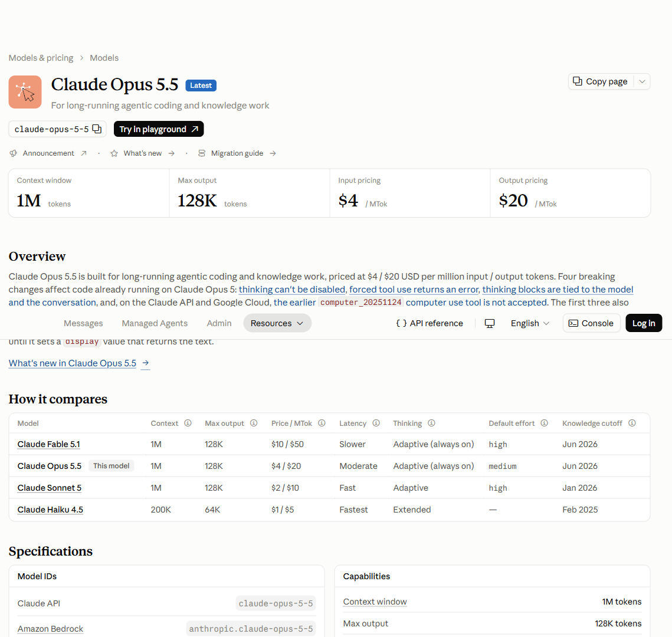Go to Models & pricing breadcrumb
672x637 pixels.
[41, 58]
